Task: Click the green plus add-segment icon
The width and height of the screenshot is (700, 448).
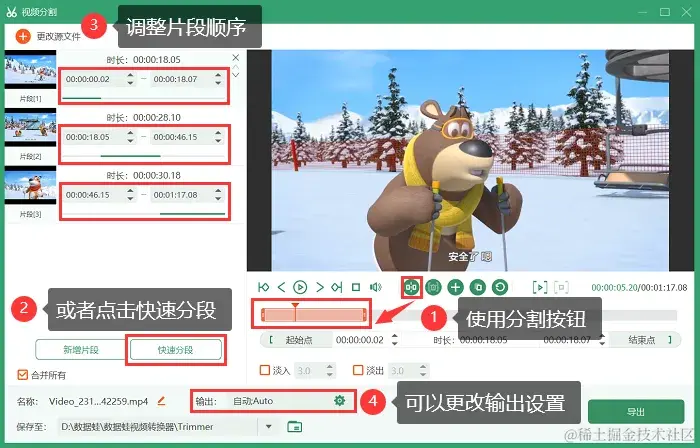Action: tap(455, 287)
